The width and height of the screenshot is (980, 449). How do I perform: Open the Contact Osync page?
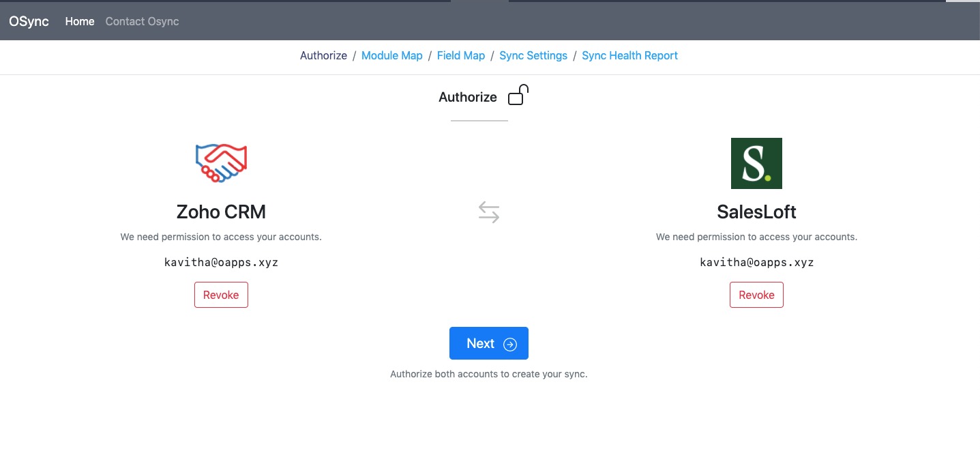coord(142,21)
